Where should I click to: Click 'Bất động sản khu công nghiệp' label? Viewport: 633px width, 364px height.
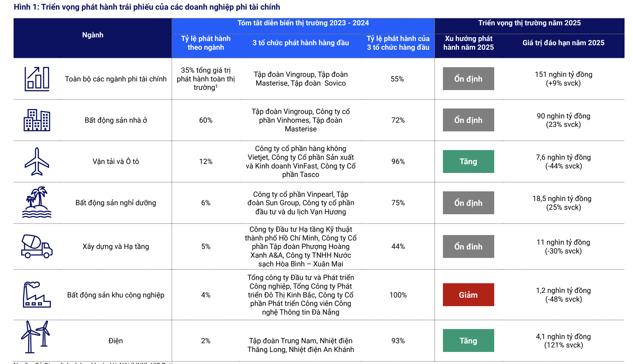pyautogui.click(x=116, y=295)
